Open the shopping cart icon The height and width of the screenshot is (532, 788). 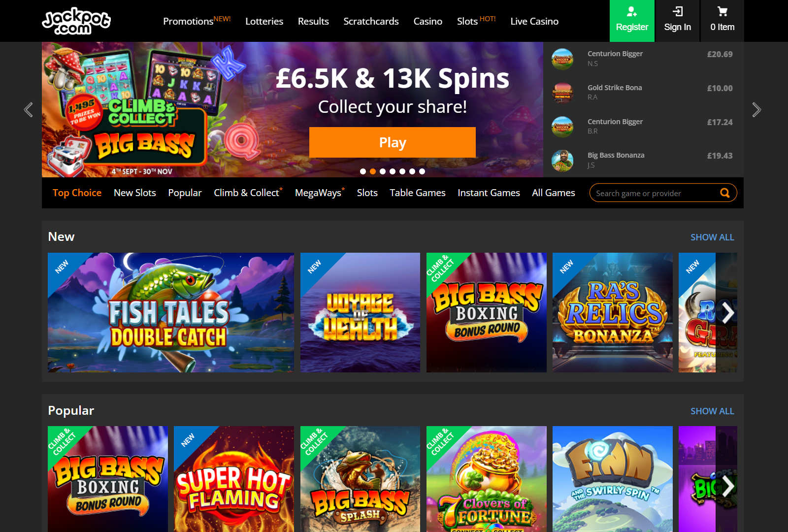coord(722,11)
